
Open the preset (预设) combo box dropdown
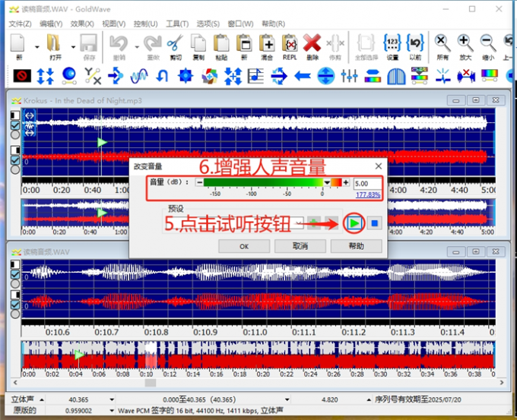tap(299, 223)
